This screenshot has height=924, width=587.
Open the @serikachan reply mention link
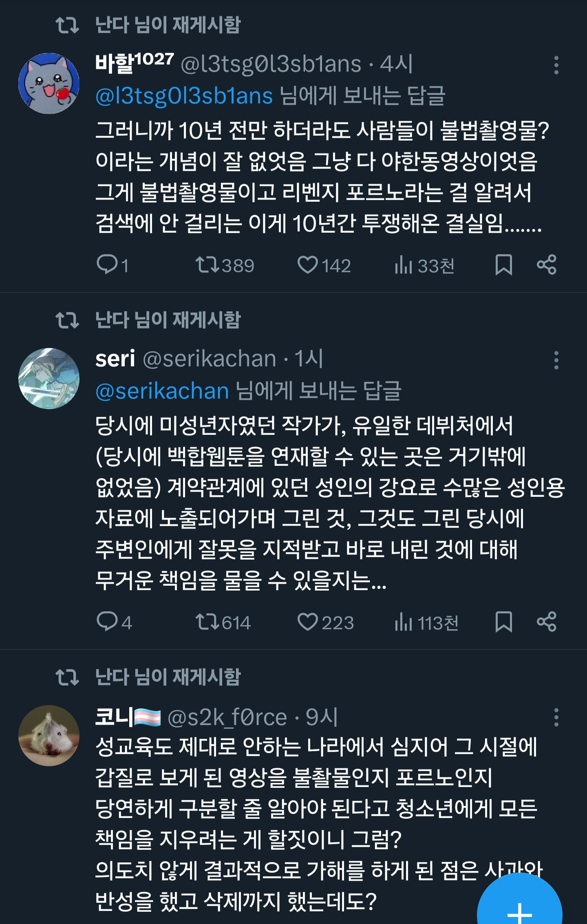tap(162, 391)
